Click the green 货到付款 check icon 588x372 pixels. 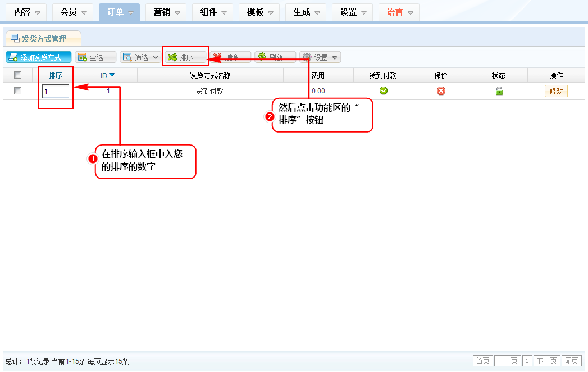point(384,91)
